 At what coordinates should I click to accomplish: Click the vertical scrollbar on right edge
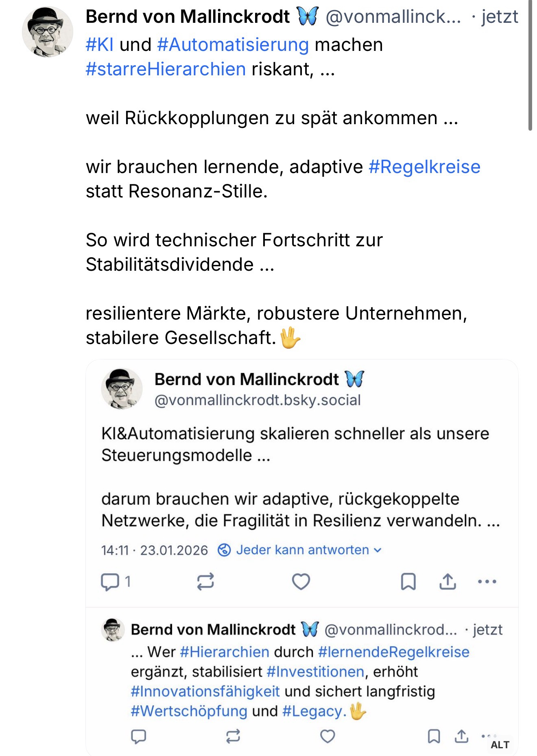pos(530,65)
